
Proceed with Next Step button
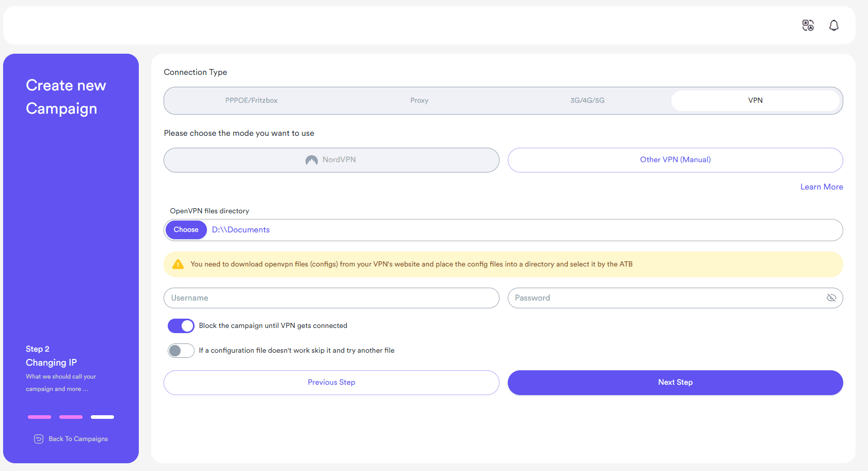pyautogui.click(x=675, y=383)
